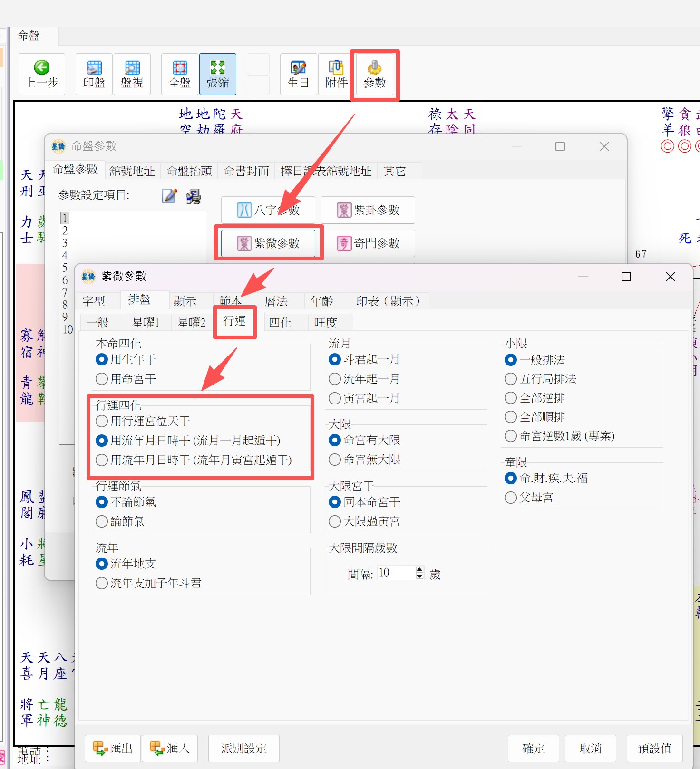Increase 大限間隔歲數 with the up arrow
The image size is (700, 769).
pos(419,569)
